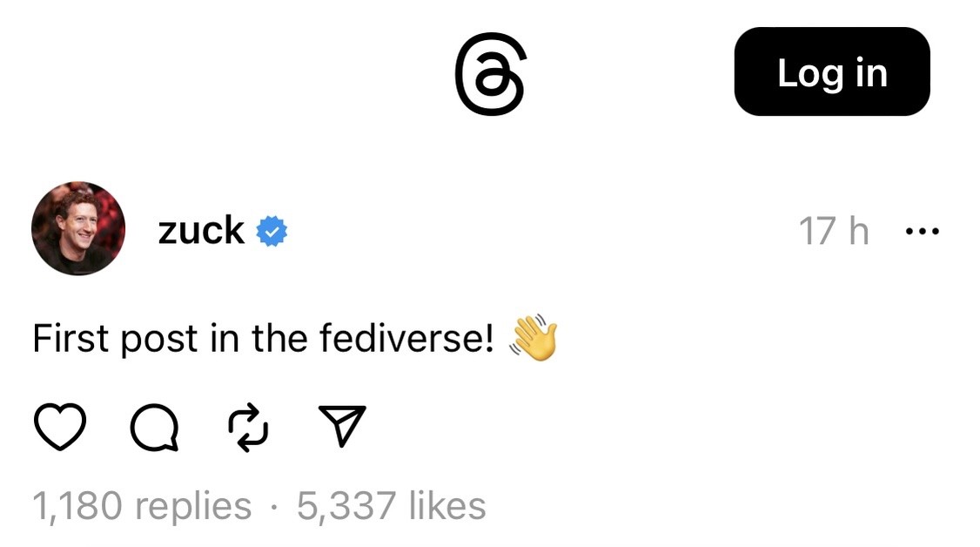
Task: Click the word 'fediverse!' in post
Action: [406, 339]
